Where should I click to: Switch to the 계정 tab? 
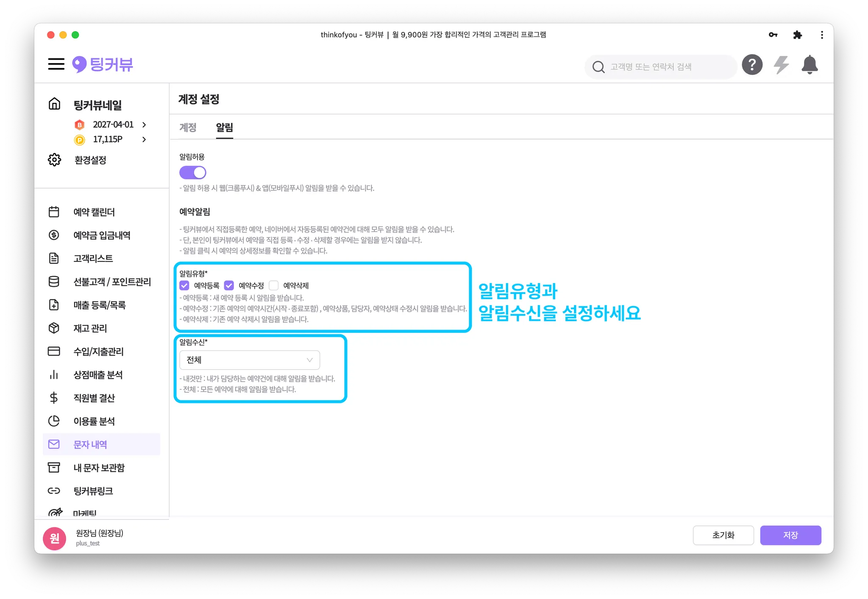pos(188,128)
